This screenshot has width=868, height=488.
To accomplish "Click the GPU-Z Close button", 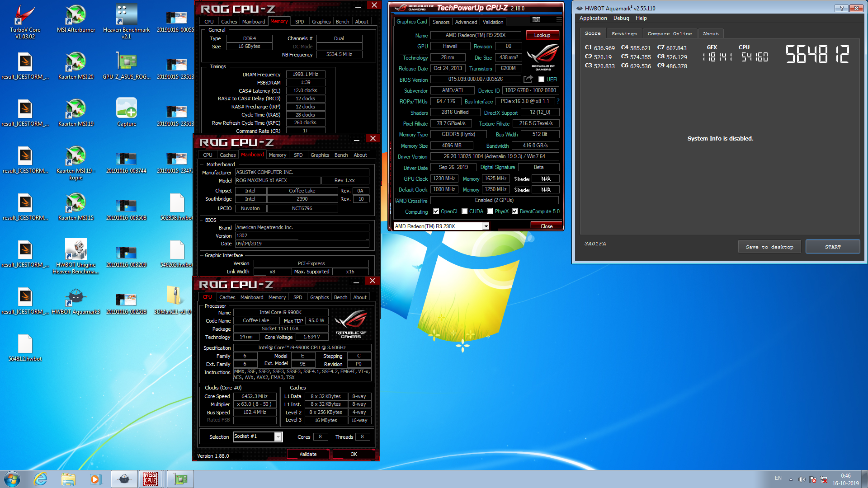I will coord(546,226).
